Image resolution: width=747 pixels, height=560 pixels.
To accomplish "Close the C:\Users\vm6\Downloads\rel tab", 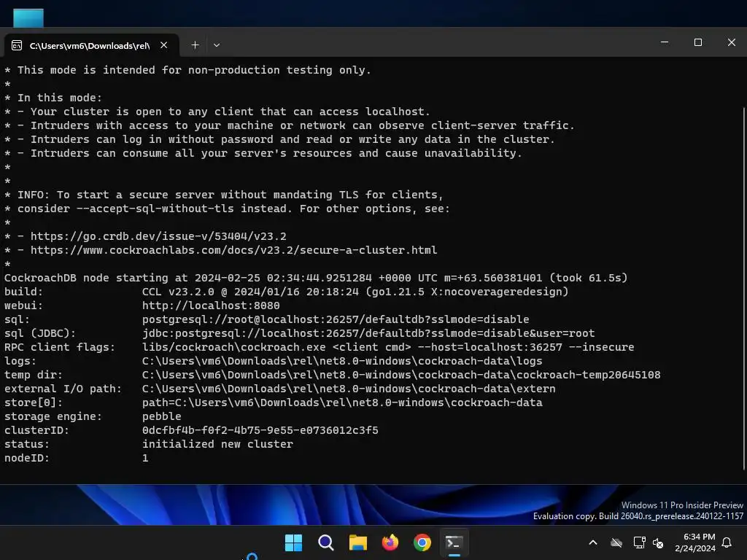I will (164, 44).
